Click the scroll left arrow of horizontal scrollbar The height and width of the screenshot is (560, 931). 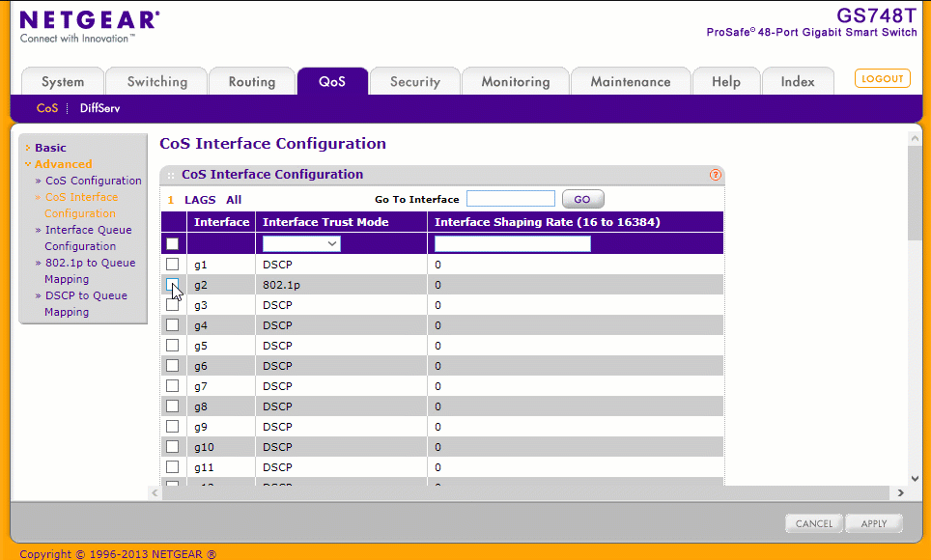155,492
